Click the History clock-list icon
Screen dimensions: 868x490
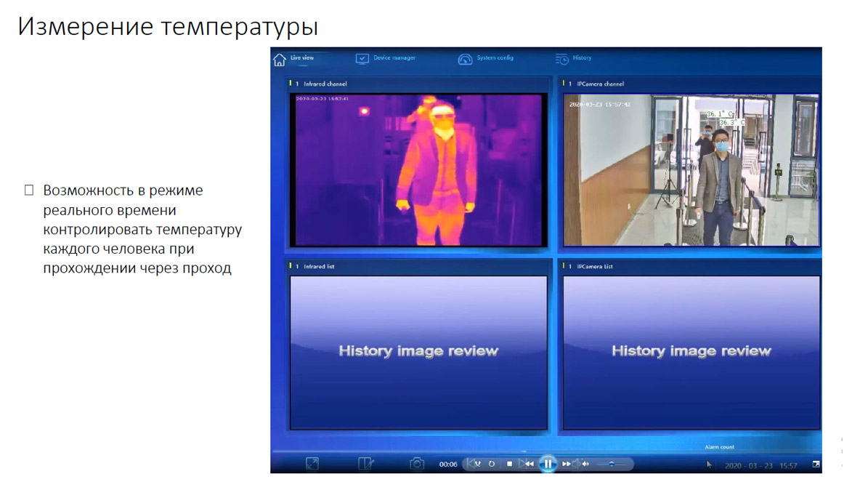point(561,59)
